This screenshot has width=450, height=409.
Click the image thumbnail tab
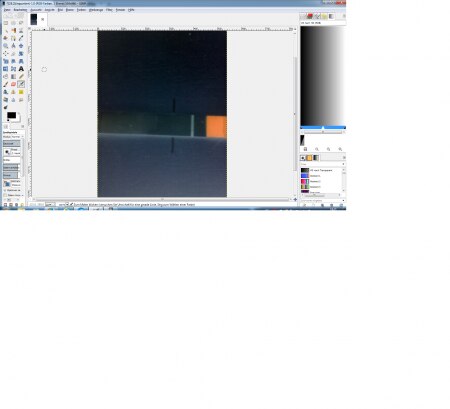pos(34,19)
